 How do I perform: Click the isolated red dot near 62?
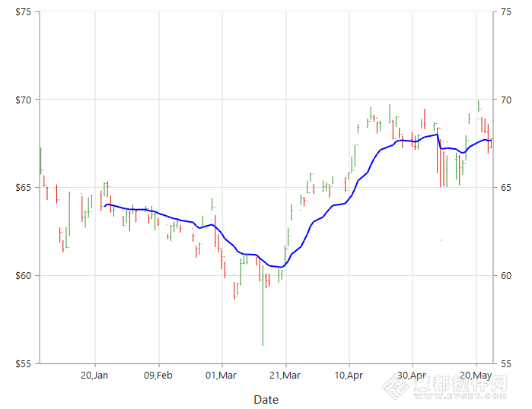[x=441, y=240]
